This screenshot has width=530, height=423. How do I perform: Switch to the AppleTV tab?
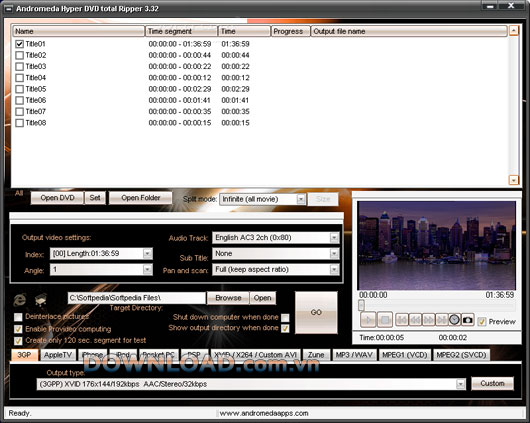point(58,355)
